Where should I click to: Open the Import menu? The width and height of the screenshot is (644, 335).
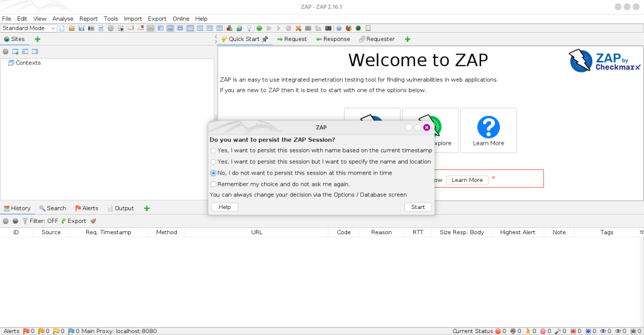tap(133, 18)
